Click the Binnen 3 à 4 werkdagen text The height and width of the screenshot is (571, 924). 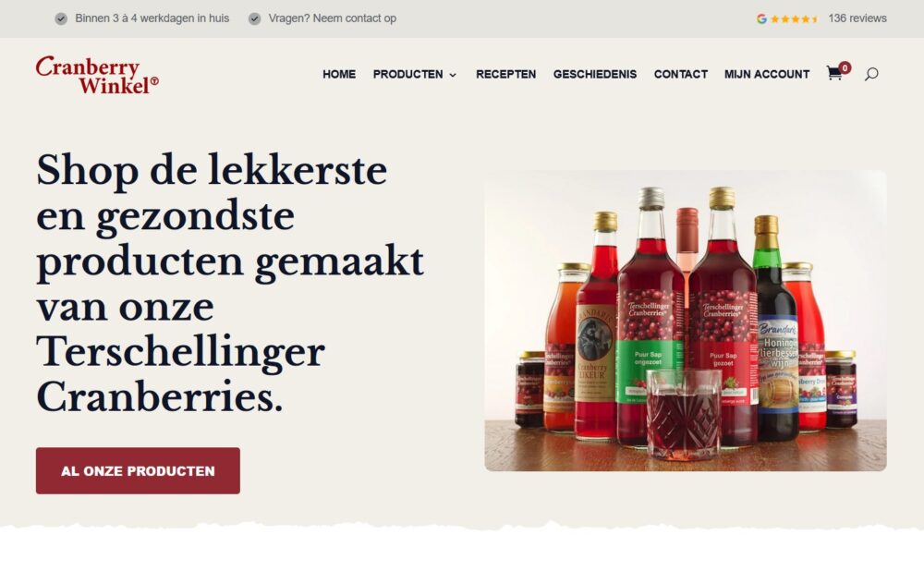pos(152,18)
